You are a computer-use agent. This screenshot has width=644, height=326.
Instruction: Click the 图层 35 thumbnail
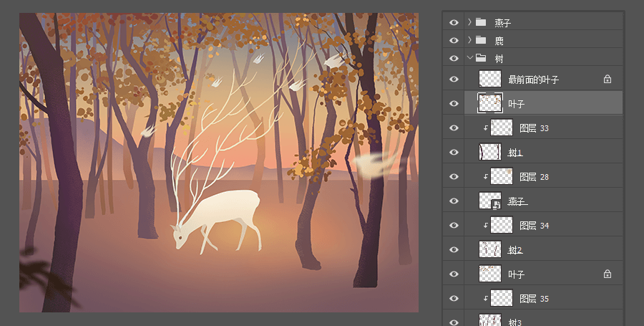click(x=502, y=298)
